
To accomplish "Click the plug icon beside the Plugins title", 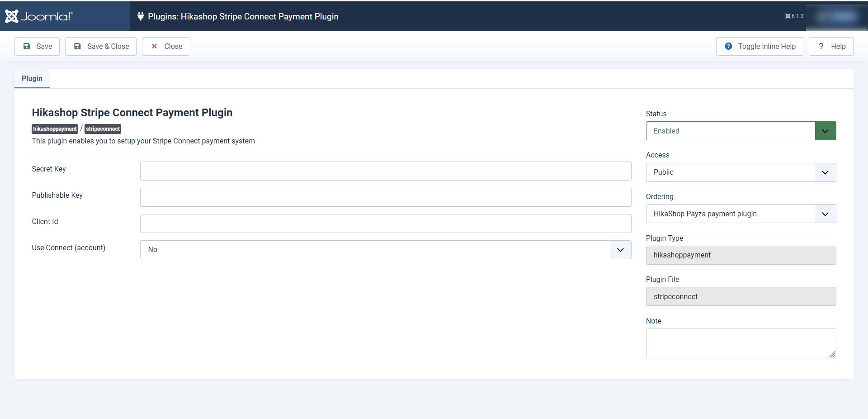I will pos(141,16).
